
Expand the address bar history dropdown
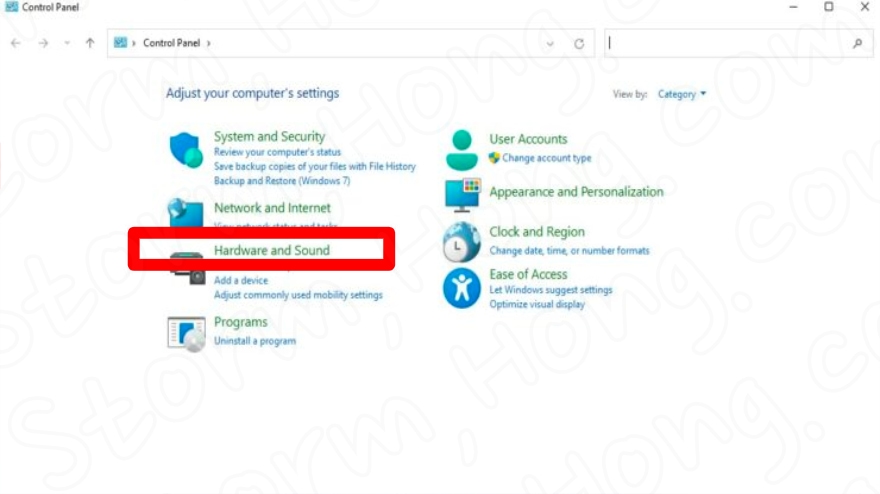point(550,44)
